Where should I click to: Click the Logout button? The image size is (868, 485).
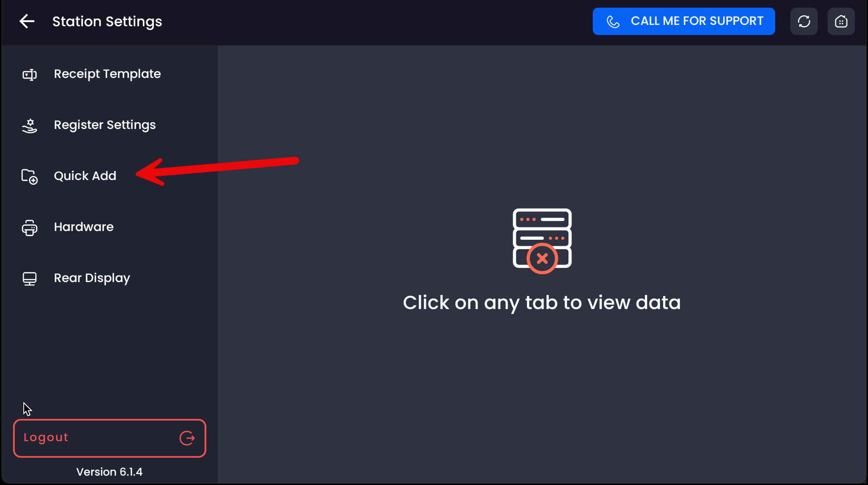tap(110, 438)
